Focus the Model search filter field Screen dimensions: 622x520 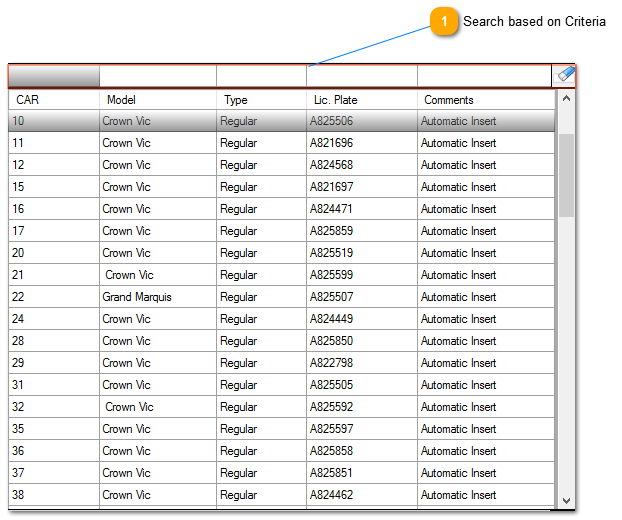157,76
